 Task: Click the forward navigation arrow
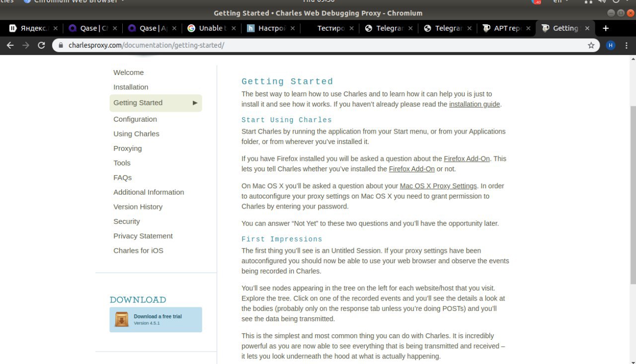(x=26, y=45)
